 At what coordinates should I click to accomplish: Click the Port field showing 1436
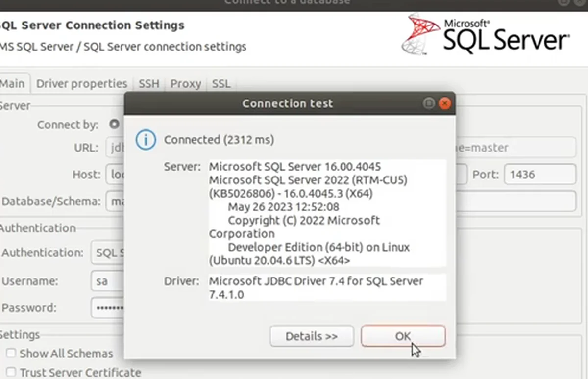pos(540,175)
